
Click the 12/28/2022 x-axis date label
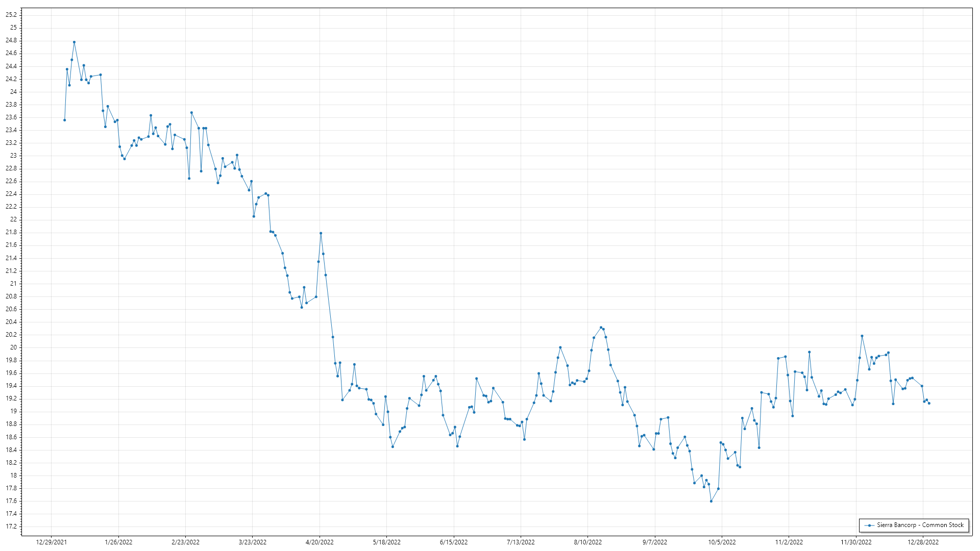click(923, 542)
